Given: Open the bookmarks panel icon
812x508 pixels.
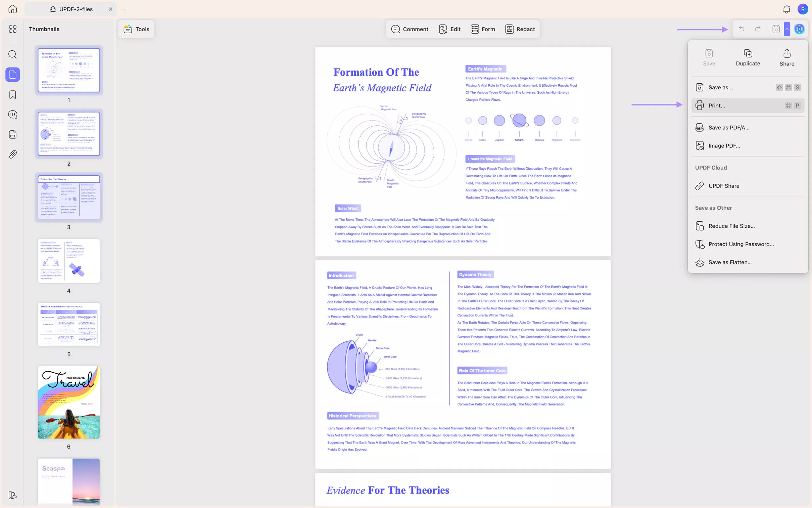Looking at the screenshot, I should [12, 95].
